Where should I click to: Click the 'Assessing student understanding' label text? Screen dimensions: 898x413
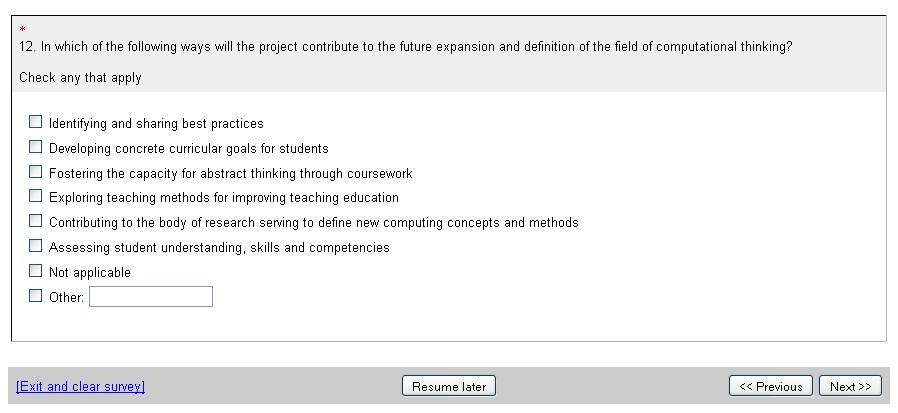219,248
